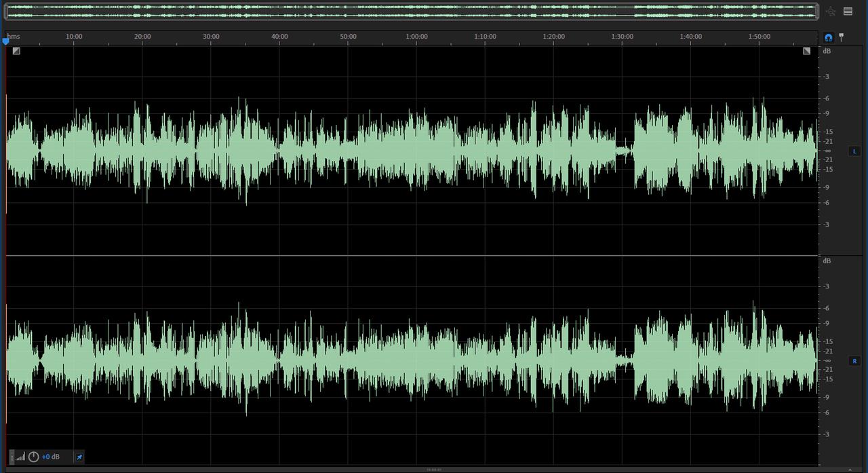Open the editor panel menu icon

click(848, 11)
